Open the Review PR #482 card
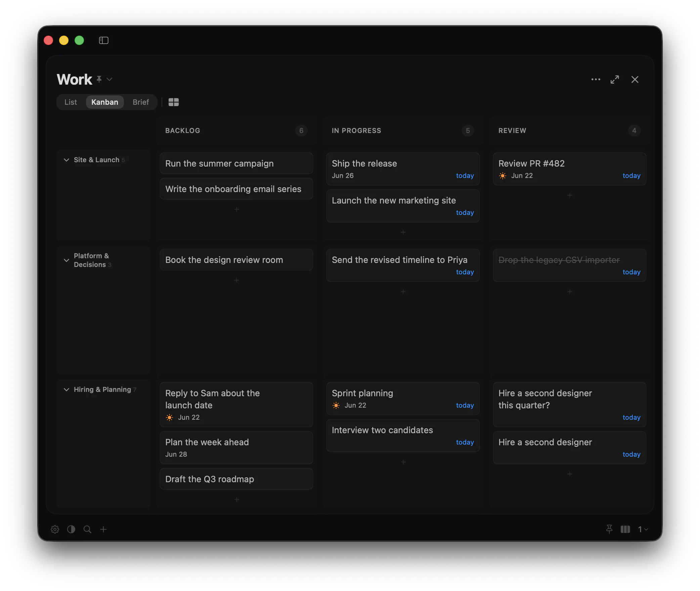The image size is (700, 591). (569, 169)
